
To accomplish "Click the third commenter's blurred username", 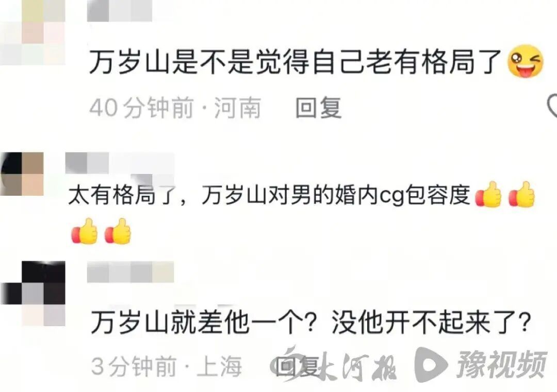I will tap(130, 272).
